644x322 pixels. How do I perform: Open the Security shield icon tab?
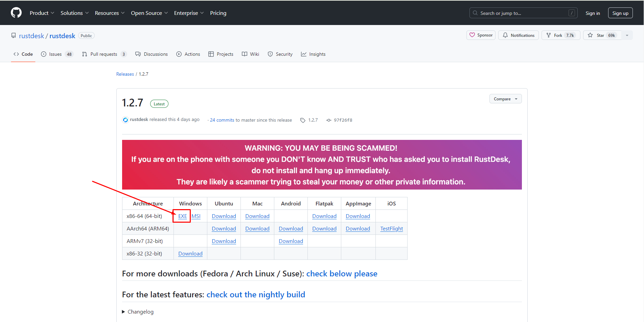(271, 54)
